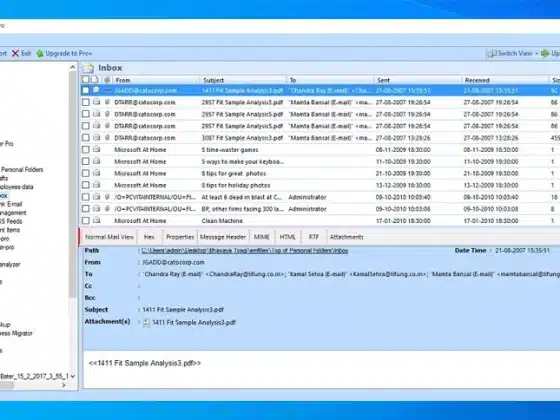The width and height of the screenshot is (560, 420).
Task: Click the file path link in the Path field
Action: 245,251
